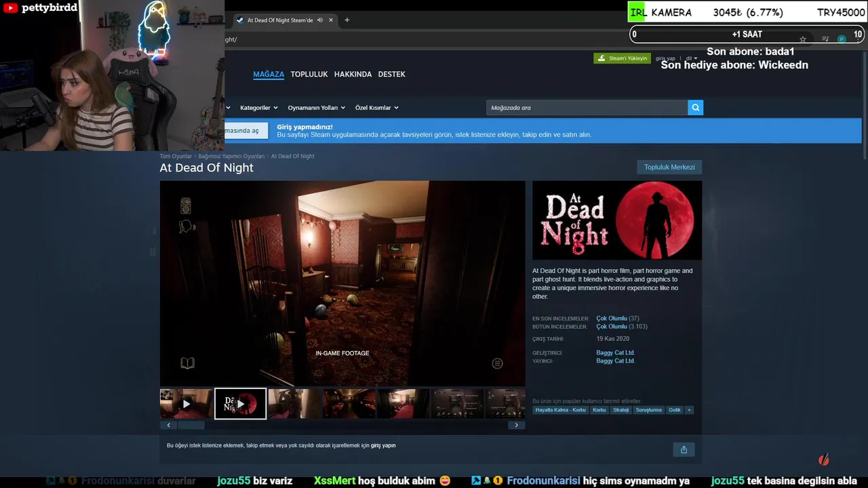Open the MAĞAZA menu

pos(269,75)
